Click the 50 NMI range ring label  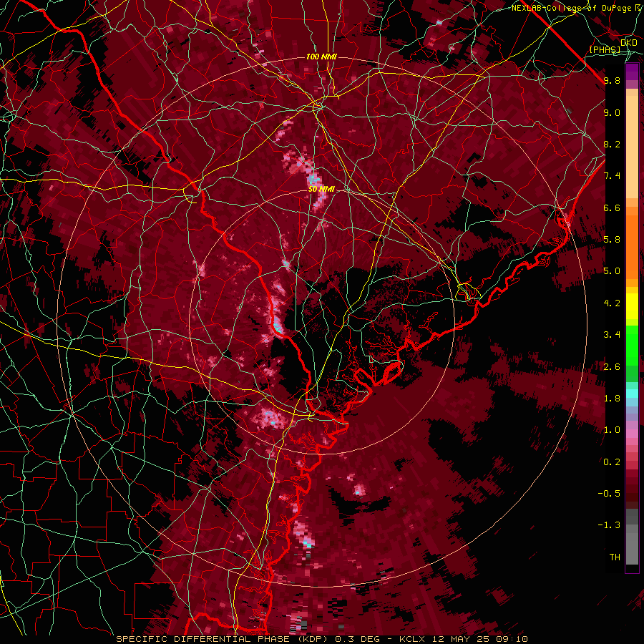pyautogui.click(x=321, y=189)
